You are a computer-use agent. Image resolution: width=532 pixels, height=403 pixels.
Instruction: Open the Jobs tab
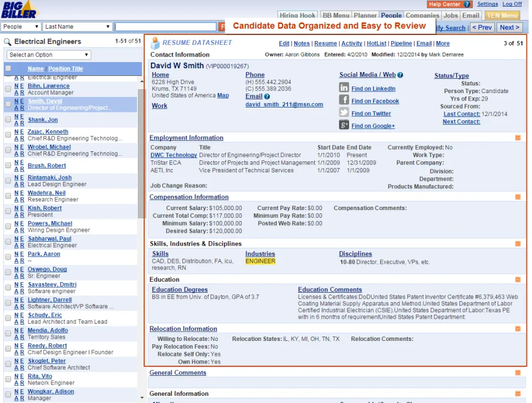pos(451,16)
